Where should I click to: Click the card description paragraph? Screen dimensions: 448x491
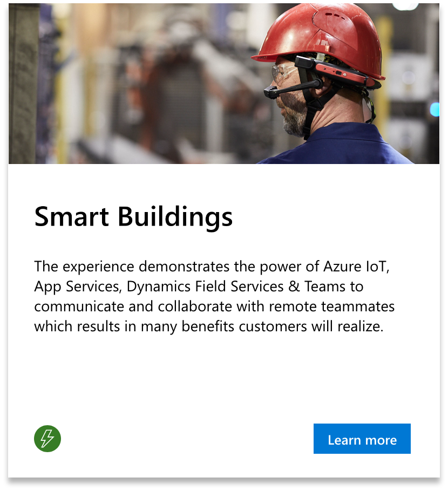coord(214,297)
